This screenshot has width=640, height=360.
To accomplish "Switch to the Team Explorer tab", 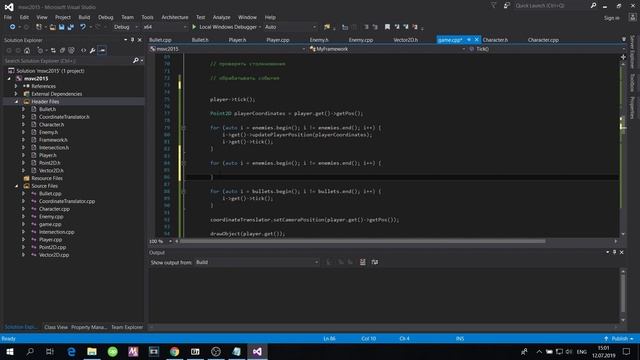I will 127,327.
